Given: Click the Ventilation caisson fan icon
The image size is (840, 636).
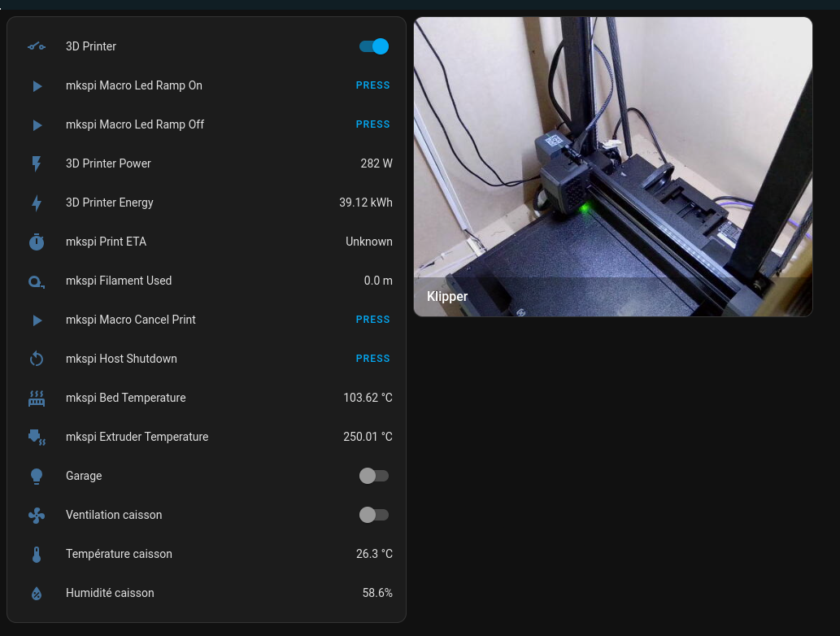Looking at the screenshot, I should (37, 516).
